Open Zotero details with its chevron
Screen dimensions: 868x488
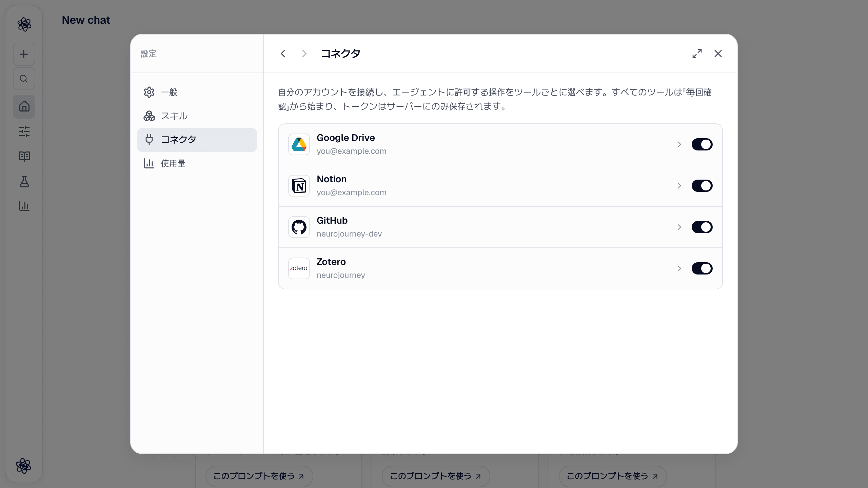pyautogui.click(x=679, y=268)
